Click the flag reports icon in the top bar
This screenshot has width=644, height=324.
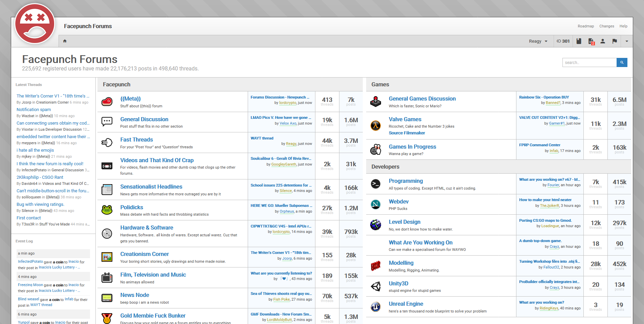(x=615, y=41)
